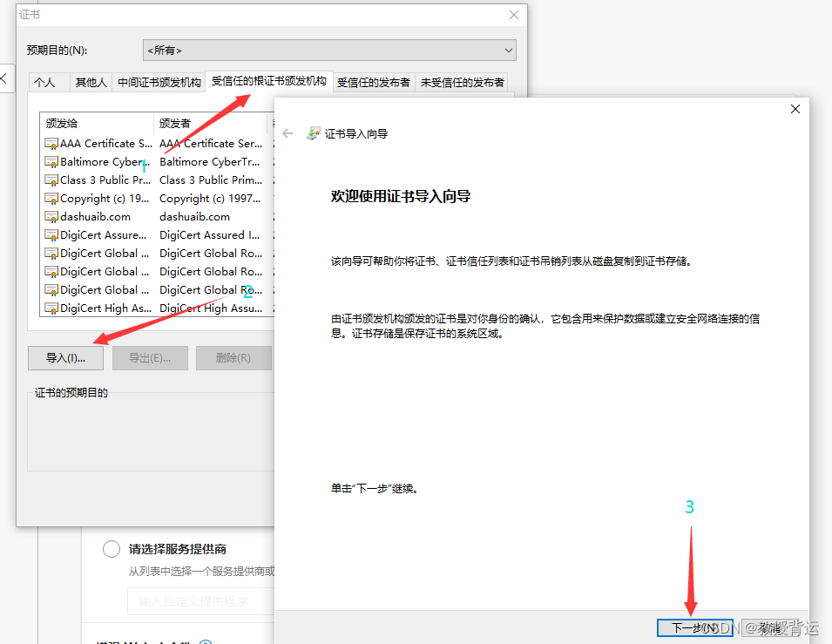Click the 导出(E)... export button
Viewport: 832px width, 644px height.
[150, 358]
